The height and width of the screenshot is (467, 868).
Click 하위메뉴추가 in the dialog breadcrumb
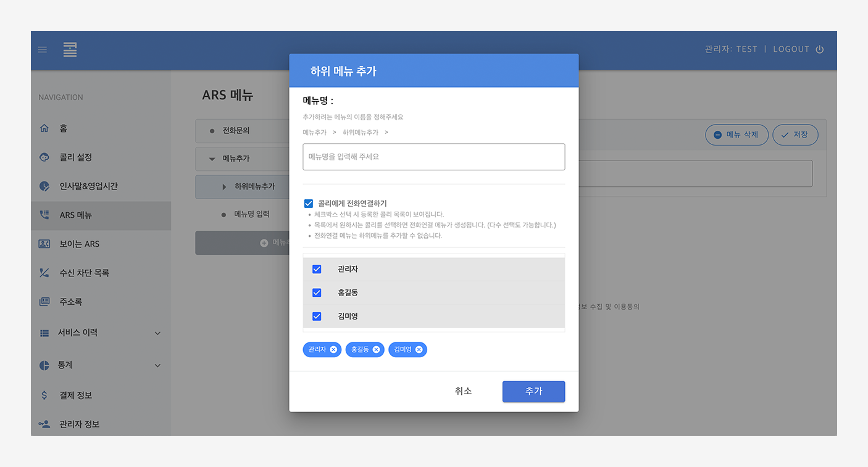point(361,132)
